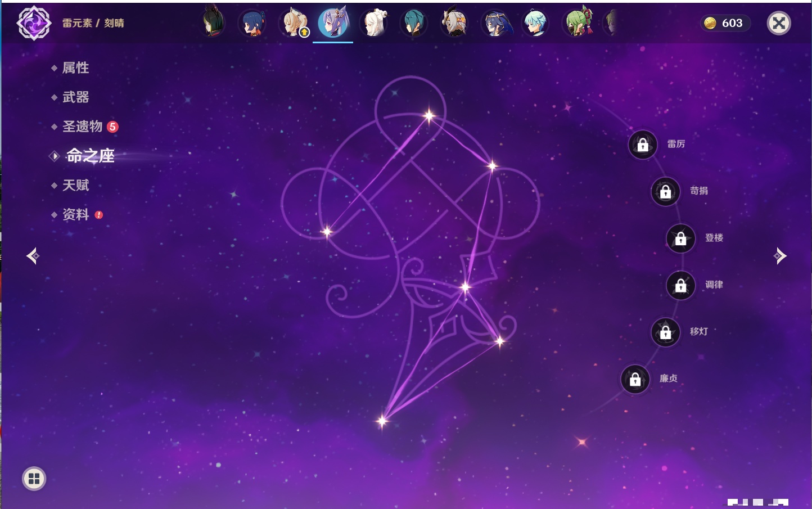The height and width of the screenshot is (509, 812).
Task: Open the locked 雷厉 constellation node
Action: [643, 145]
